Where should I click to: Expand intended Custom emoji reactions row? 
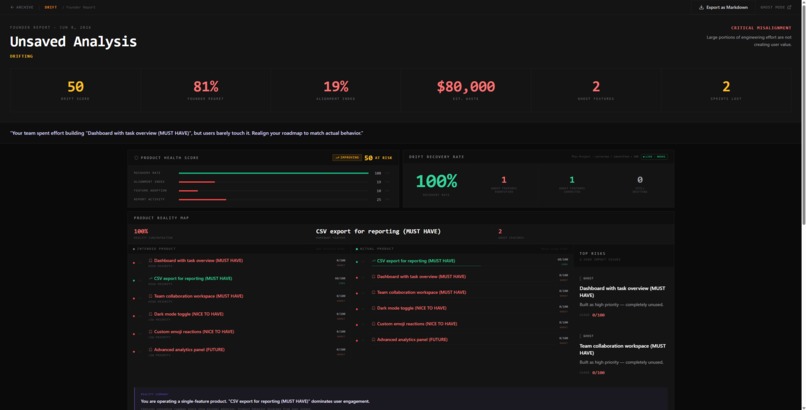(240, 334)
